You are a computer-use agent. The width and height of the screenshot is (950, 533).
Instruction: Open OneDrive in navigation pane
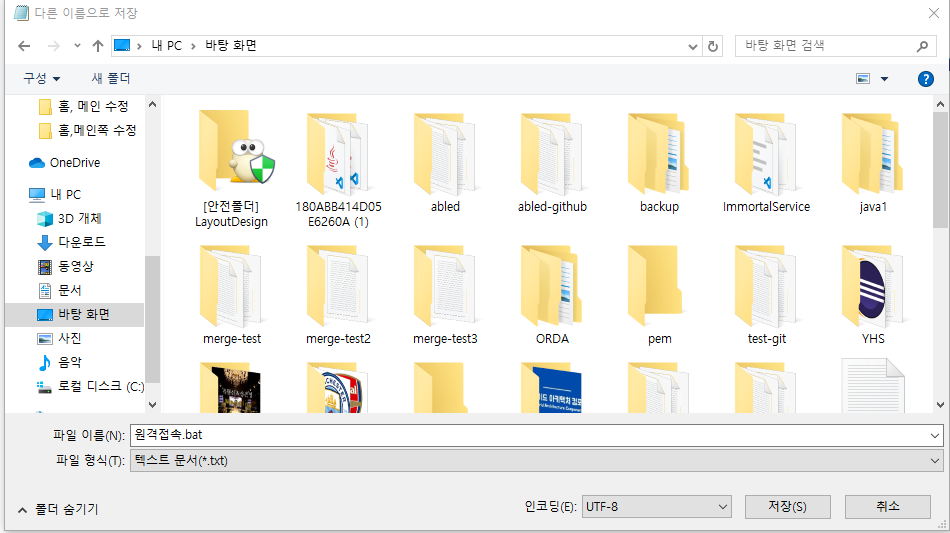(65, 162)
